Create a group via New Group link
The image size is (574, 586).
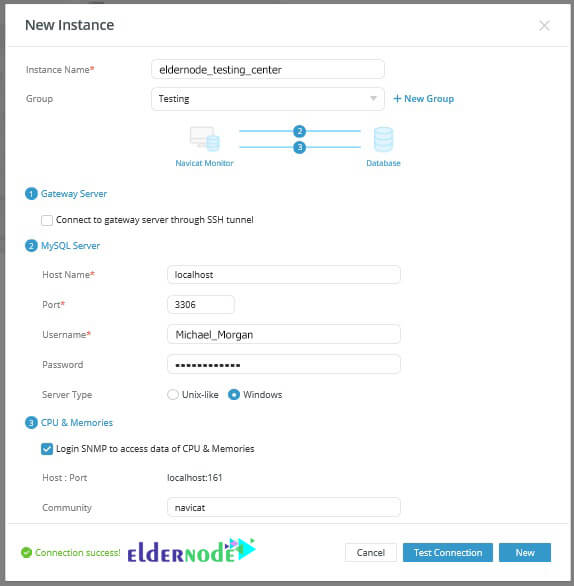point(424,99)
